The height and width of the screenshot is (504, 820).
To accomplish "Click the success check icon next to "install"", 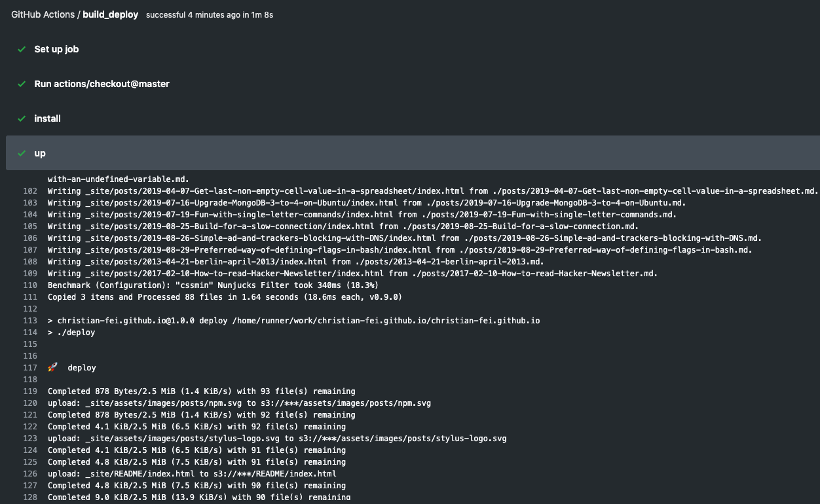I will click(22, 118).
